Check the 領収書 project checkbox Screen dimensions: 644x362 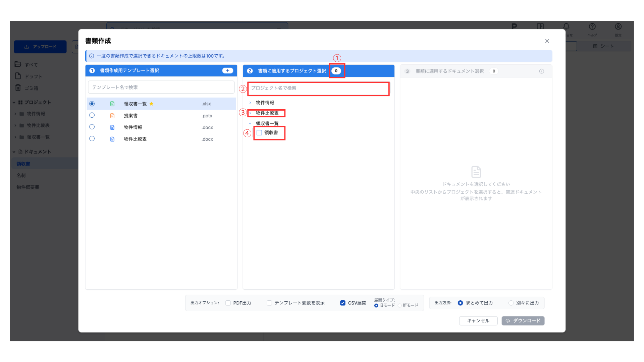point(259,133)
